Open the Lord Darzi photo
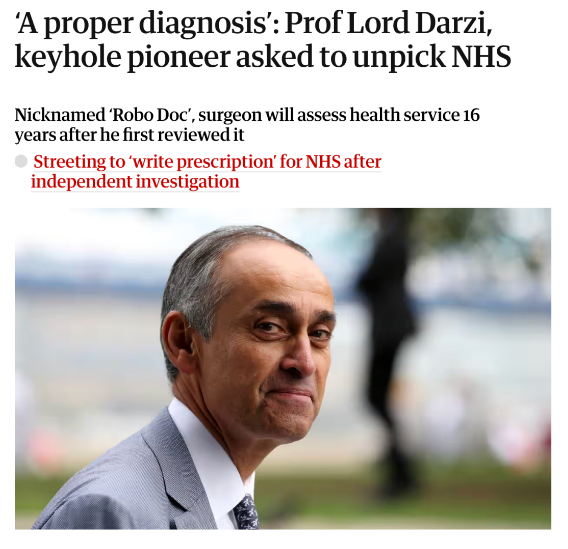The height and width of the screenshot is (549, 568). (x=283, y=368)
